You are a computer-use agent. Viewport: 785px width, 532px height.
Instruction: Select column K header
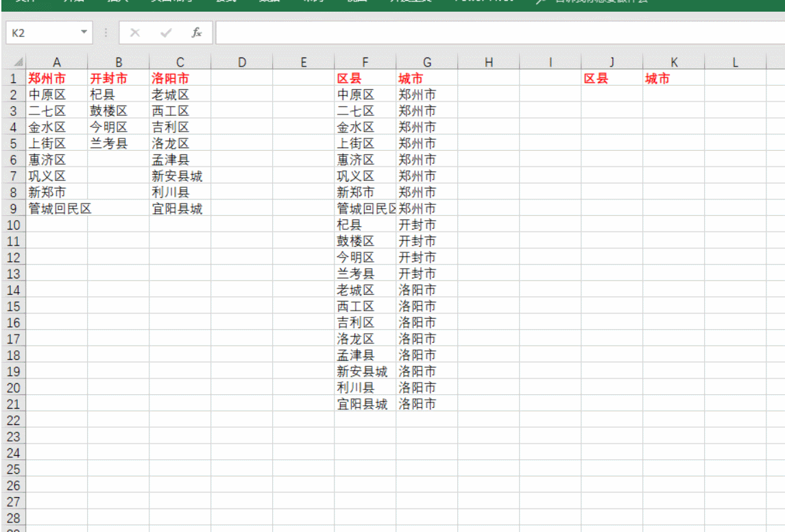[674, 62]
